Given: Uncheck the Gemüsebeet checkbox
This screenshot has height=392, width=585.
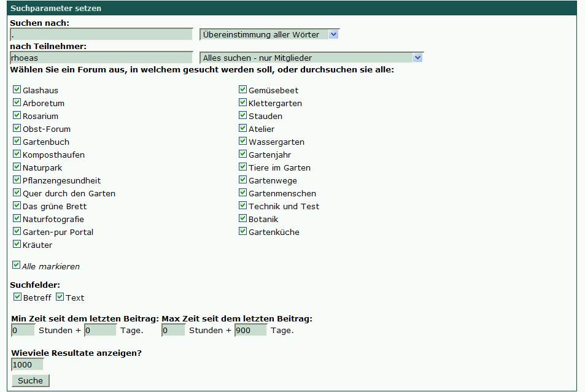Looking at the screenshot, I should (x=243, y=90).
